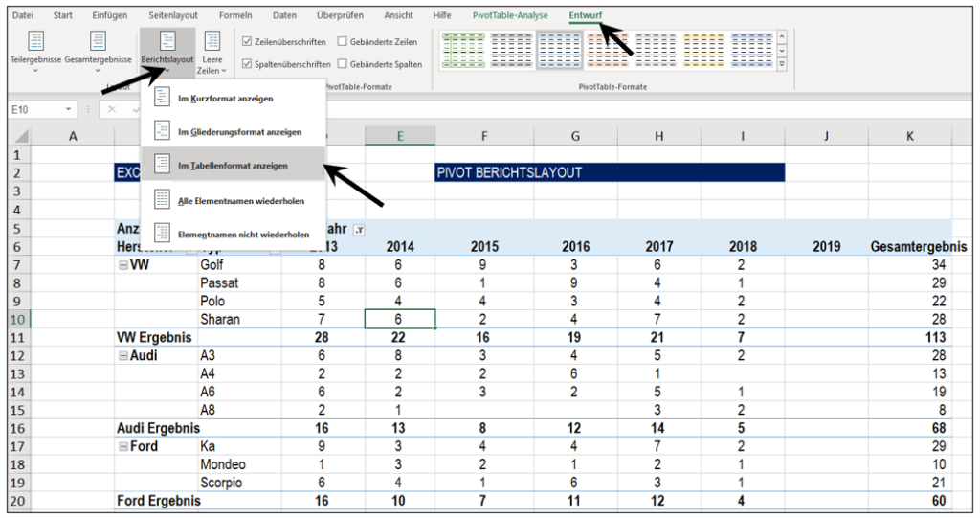980x518 pixels.
Task: Click the Gesamtergebnis column heading
Action: click(x=918, y=247)
